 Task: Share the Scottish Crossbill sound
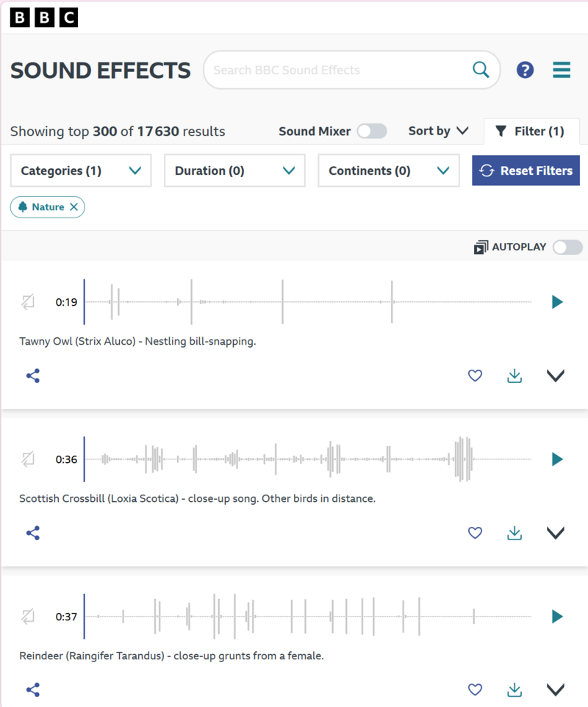(33, 533)
